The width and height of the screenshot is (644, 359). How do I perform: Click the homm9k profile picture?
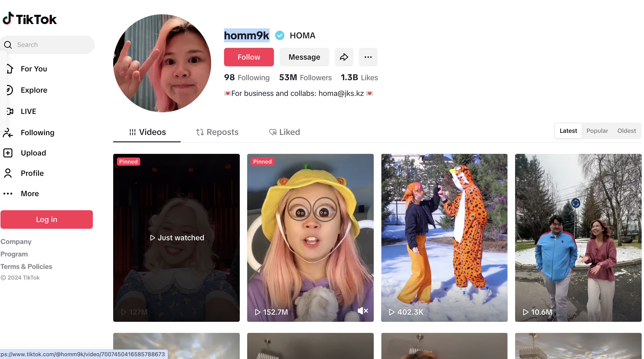pyautogui.click(x=162, y=63)
